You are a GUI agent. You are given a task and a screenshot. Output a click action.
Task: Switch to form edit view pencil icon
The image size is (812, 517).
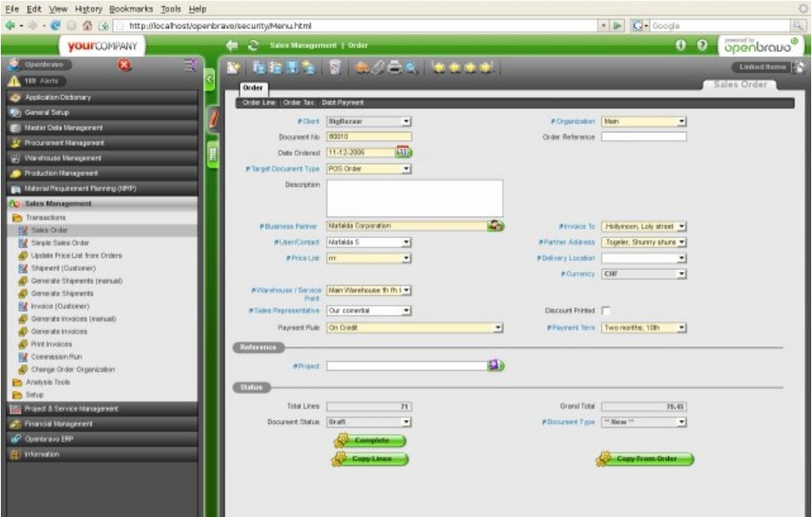point(213,120)
